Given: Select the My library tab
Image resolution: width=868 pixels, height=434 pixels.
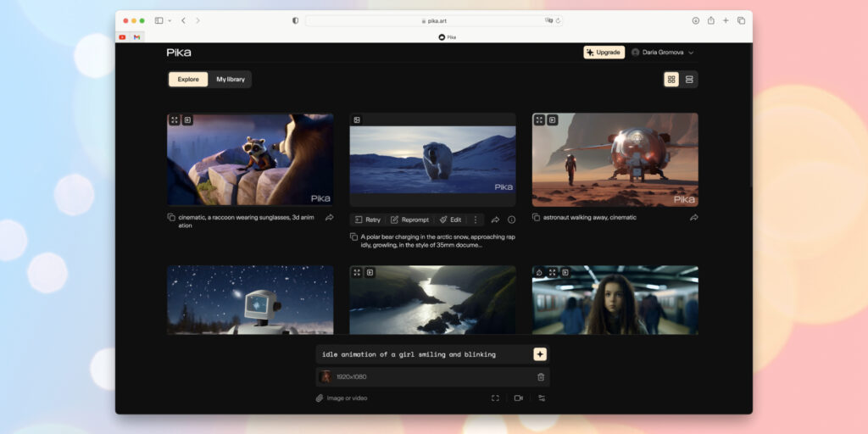Looking at the screenshot, I should pos(231,79).
